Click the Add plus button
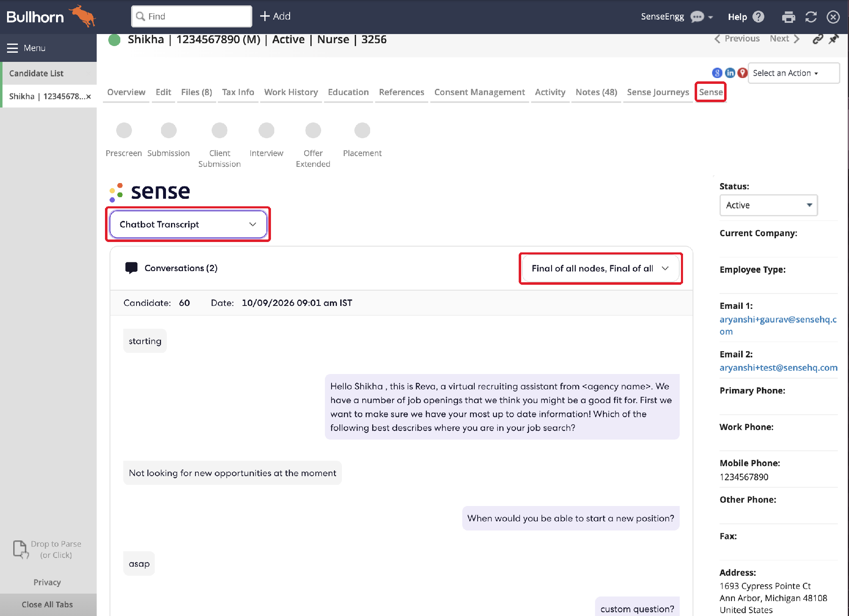Screen dimensions: 849x616 click(x=275, y=16)
